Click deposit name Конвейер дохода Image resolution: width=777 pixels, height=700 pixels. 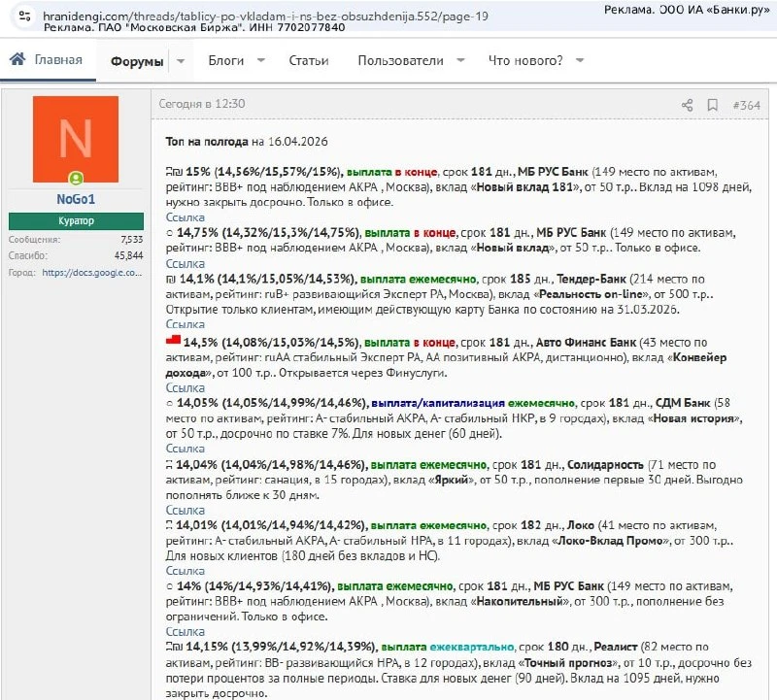446,365
